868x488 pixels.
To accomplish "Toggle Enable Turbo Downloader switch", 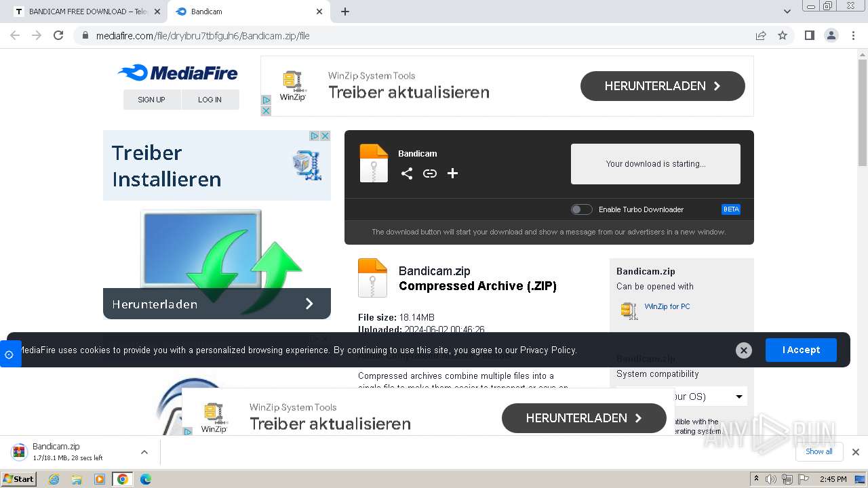I will click(581, 209).
